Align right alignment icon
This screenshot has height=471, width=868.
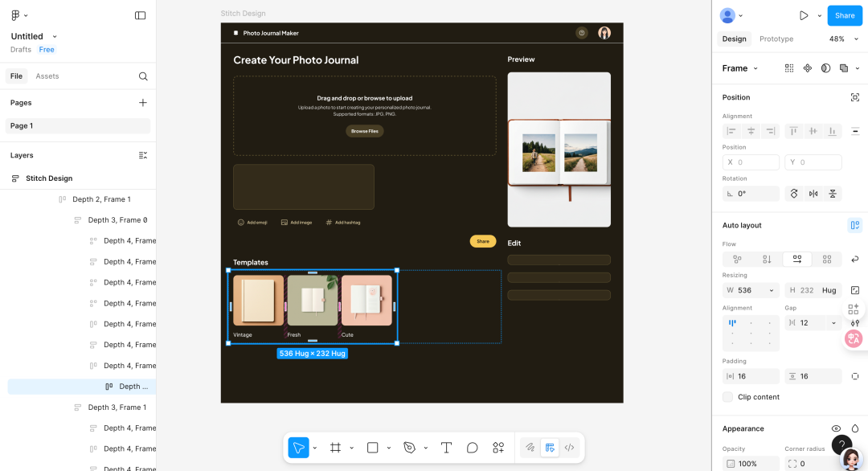click(x=771, y=131)
